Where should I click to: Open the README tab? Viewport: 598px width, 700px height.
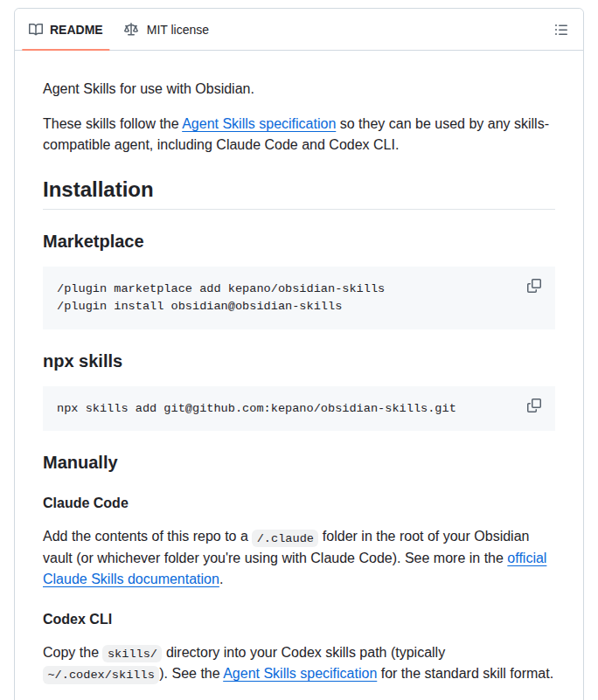66,30
